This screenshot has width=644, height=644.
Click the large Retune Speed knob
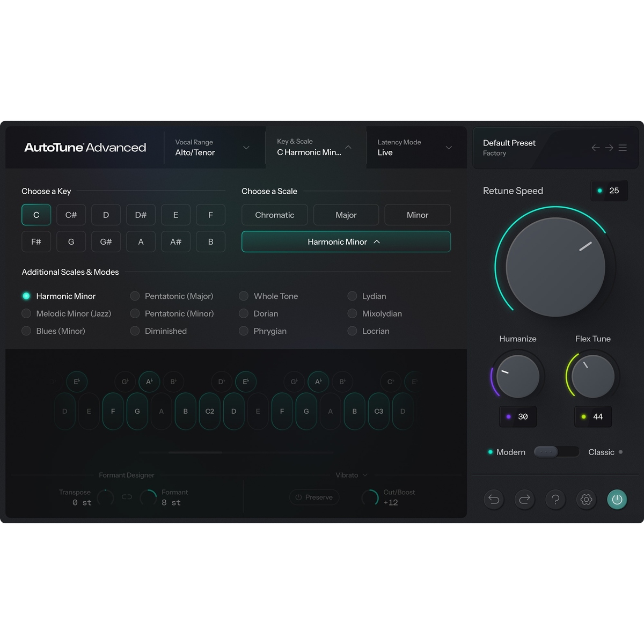click(x=555, y=267)
